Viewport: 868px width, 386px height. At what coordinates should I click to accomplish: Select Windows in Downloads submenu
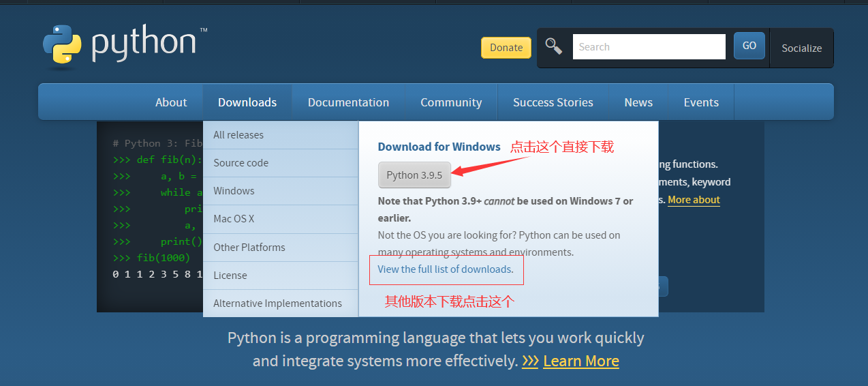pos(281,191)
